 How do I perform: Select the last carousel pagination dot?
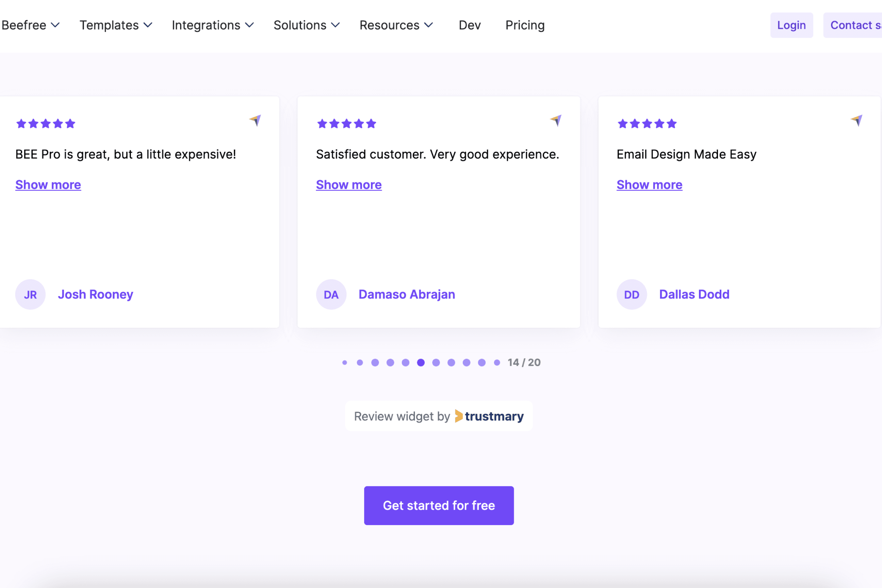pos(497,363)
